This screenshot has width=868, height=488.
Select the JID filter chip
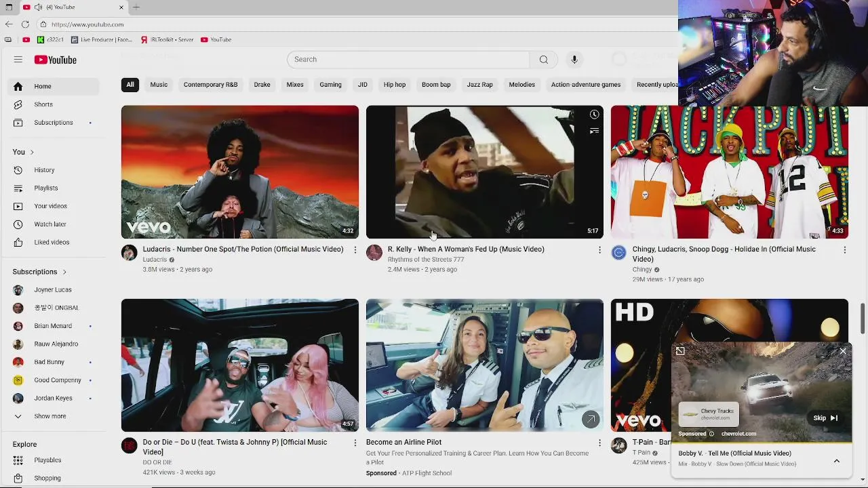pyautogui.click(x=363, y=85)
